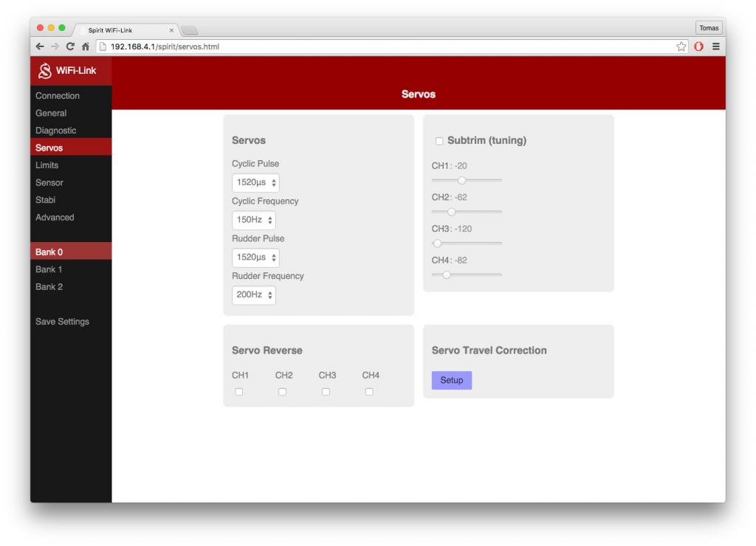Click the Opera extension icon
The image size is (756, 546).
pyautogui.click(x=701, y=47)
